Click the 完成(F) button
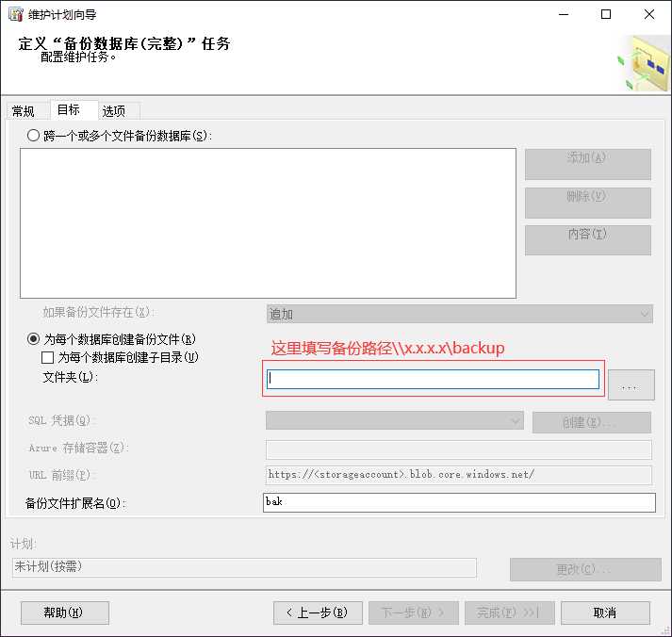The image size is (672, 637). (510, 613)
